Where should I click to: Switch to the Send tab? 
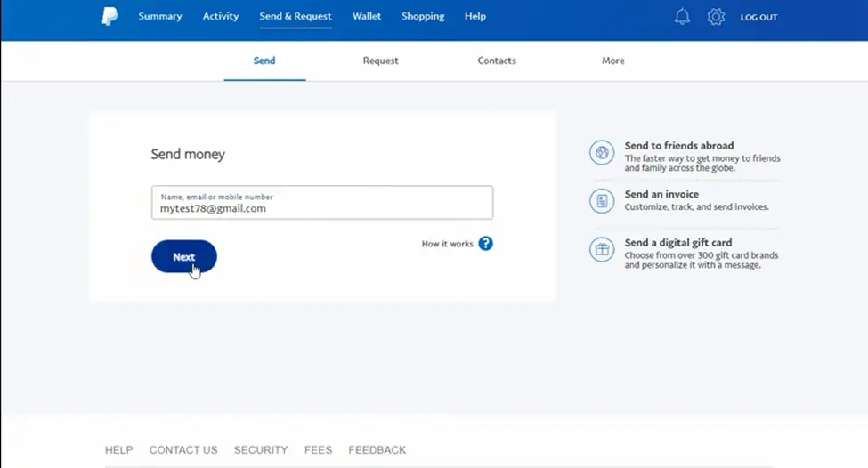(x=264, y=61)
